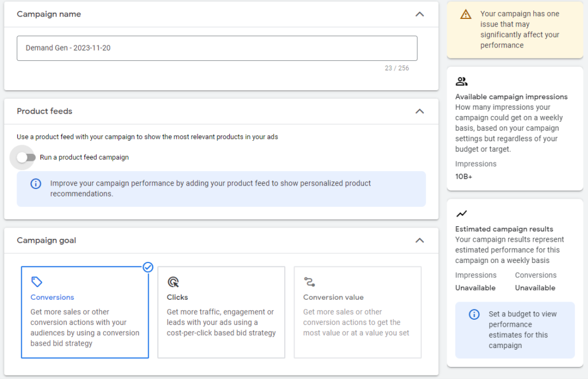
Task: Click the info icon beside Set a budget message
Action: point(474,314)
